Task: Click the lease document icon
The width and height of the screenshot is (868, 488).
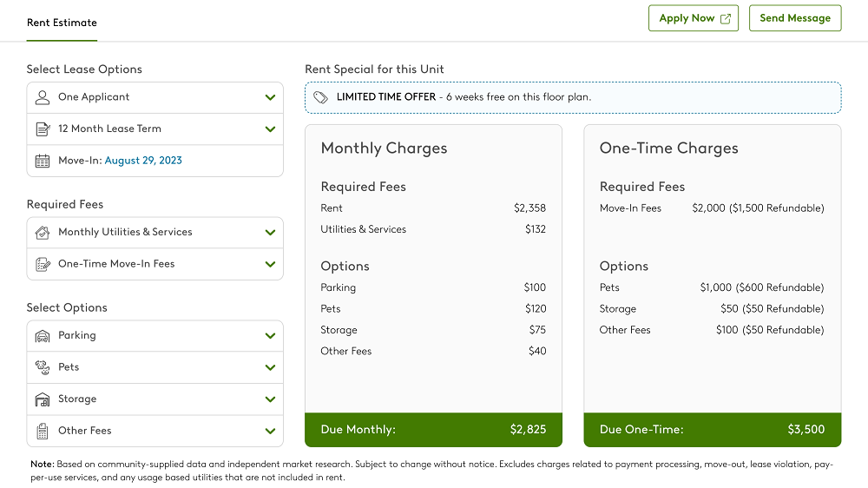Action: (x=42, y=129)
